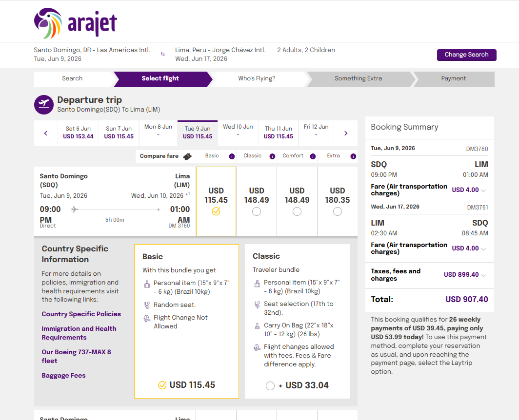Open Basic fare info icon

tap(232, 156)
